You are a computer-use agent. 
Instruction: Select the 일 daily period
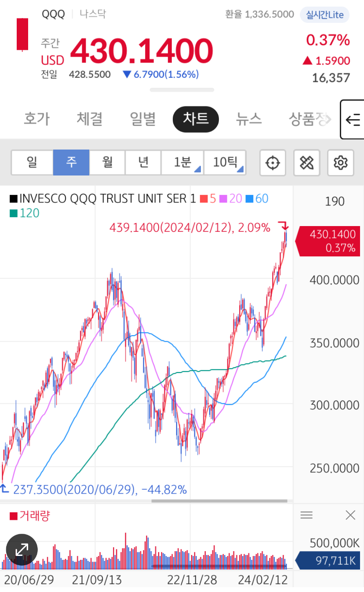tap(32, 163)
